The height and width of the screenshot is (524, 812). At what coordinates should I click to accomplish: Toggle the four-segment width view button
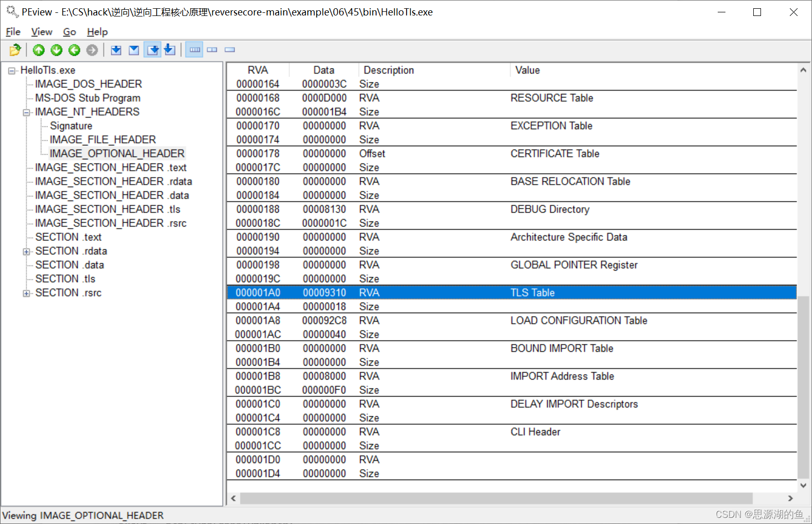[194, 50]
